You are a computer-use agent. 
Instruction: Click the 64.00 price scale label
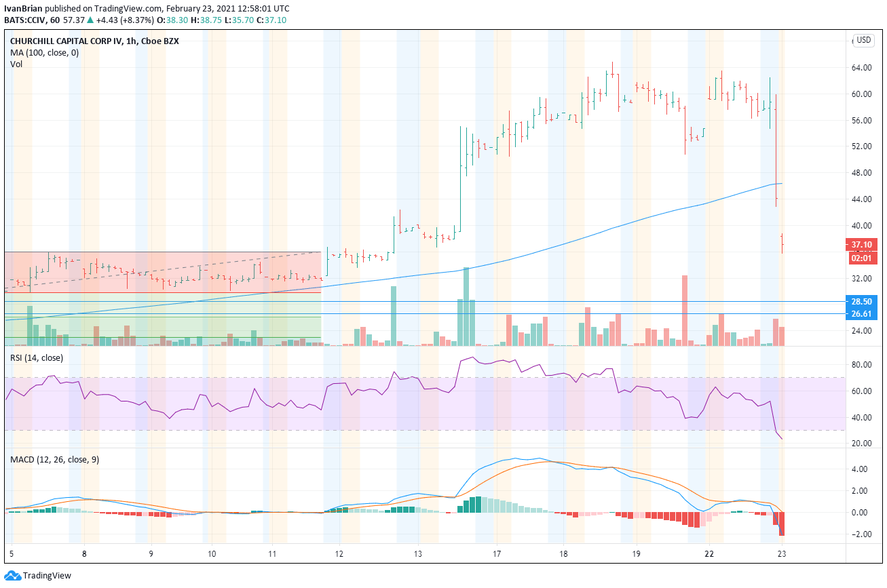tap(861, 68)
